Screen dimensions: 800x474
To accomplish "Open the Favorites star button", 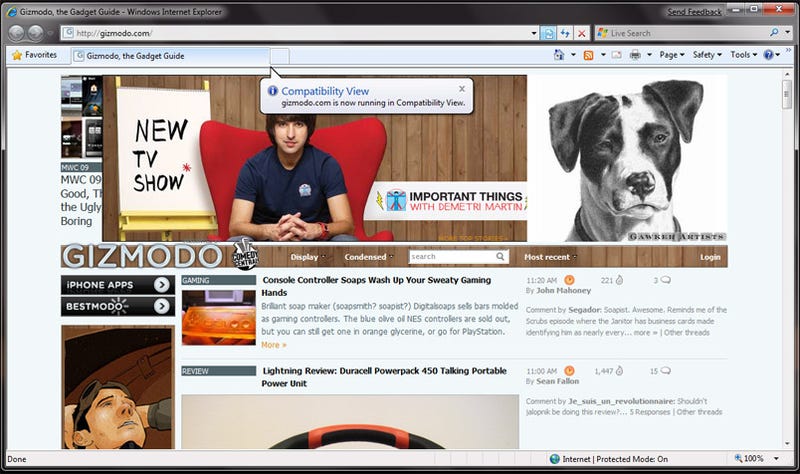I will [34, 55].
